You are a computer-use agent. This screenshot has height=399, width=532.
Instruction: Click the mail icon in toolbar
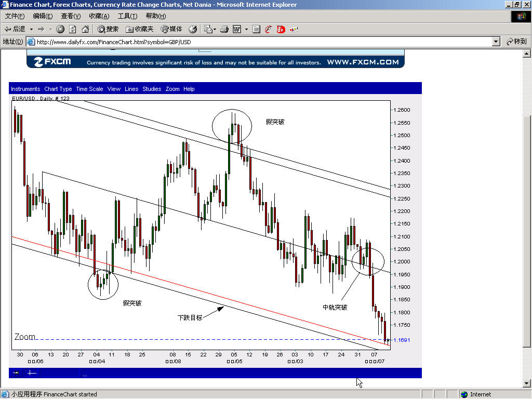(x=208, y=29)
